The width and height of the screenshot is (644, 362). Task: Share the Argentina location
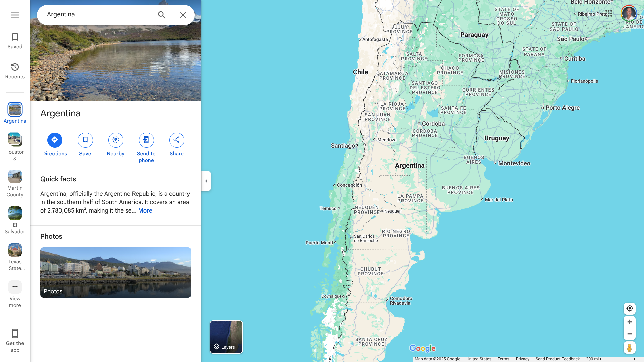coord(177,145)
